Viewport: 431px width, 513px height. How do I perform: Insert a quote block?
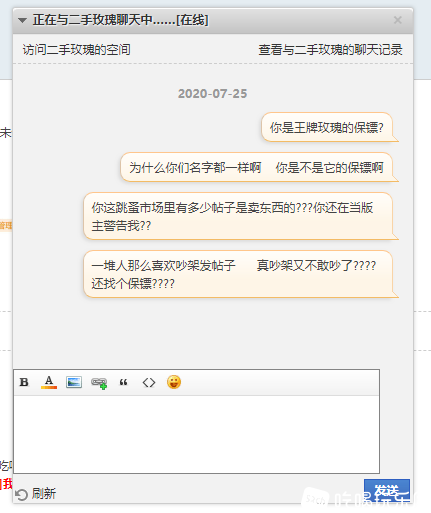click(124, 382)
